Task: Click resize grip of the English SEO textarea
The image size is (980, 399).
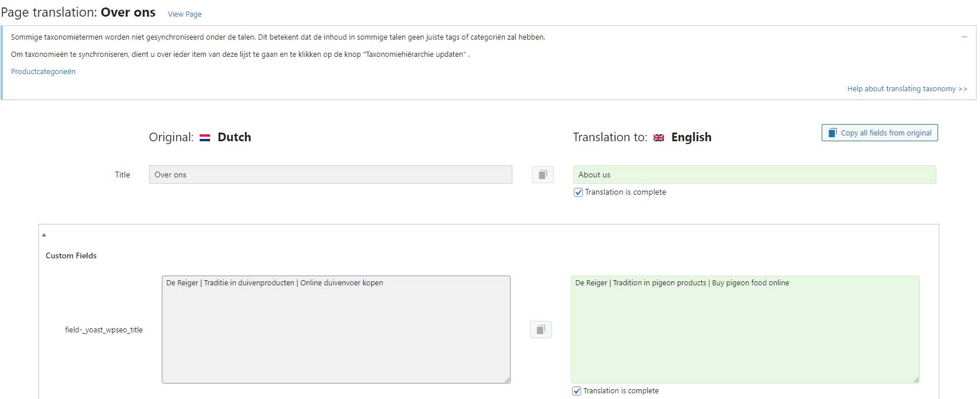Action: pos(916,379)
